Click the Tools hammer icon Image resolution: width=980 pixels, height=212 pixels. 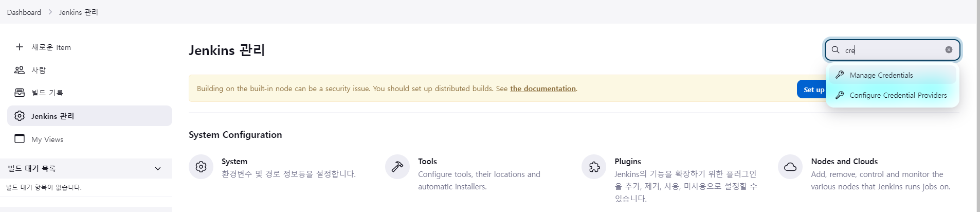pyautogui.click(x=397, y=167)
